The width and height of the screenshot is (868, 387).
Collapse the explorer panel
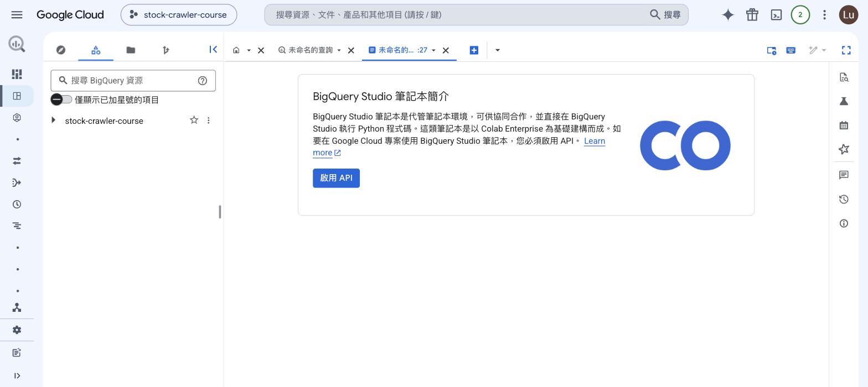pyautogui.click(x=213, y=50)
